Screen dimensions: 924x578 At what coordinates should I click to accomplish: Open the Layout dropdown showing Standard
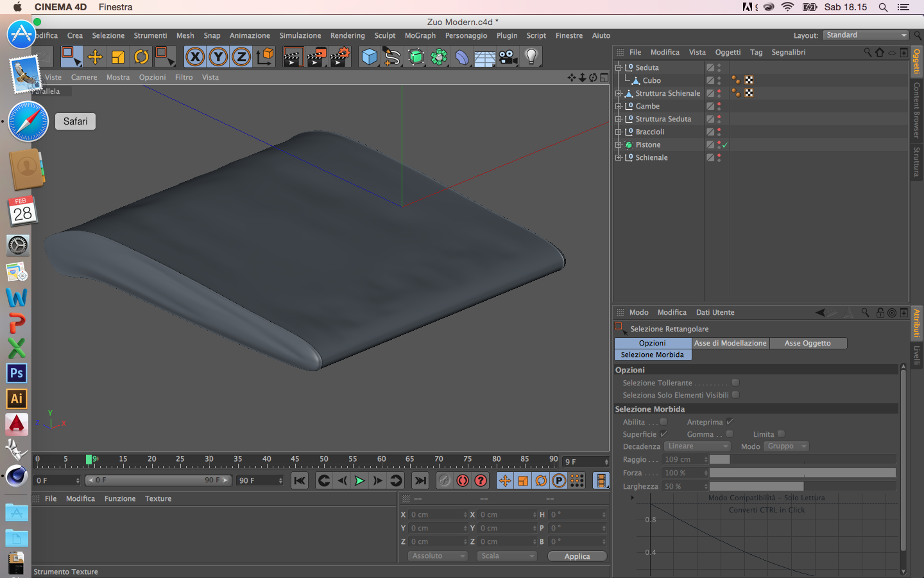click(866, 35)
